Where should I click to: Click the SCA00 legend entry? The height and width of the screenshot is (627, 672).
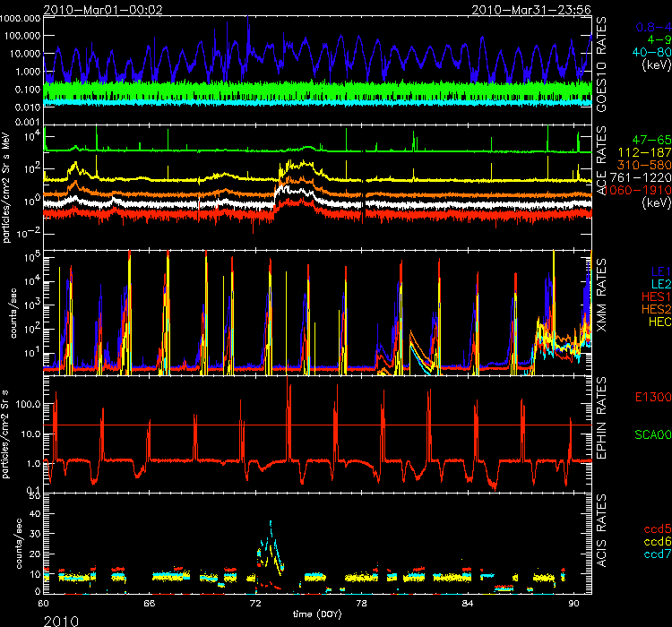tap(653, 434)
